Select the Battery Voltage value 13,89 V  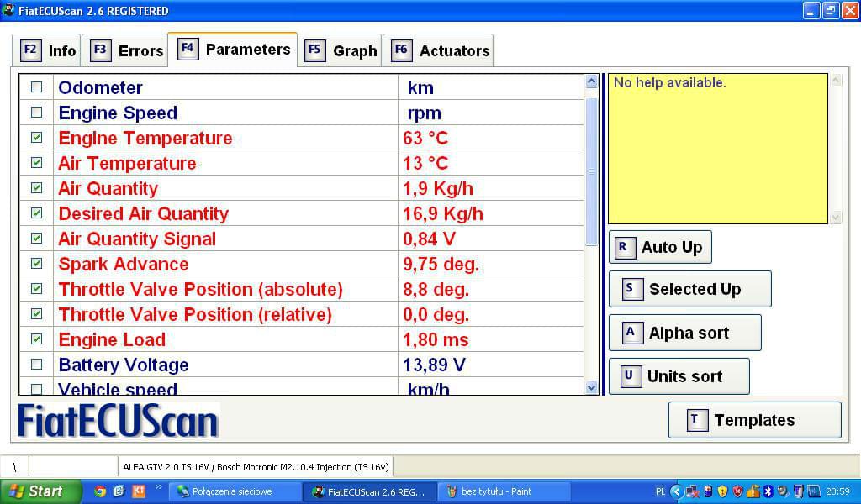pyautogui.click(x=434, y=365)
